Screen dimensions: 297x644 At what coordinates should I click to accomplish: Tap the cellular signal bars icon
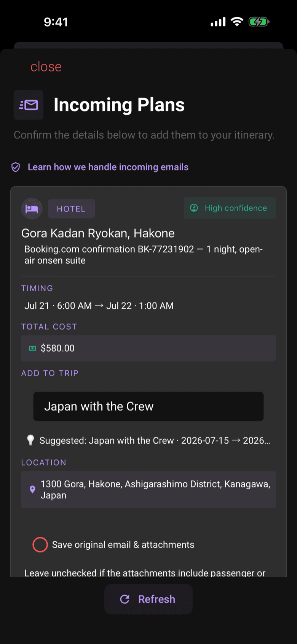coord(218,22)
